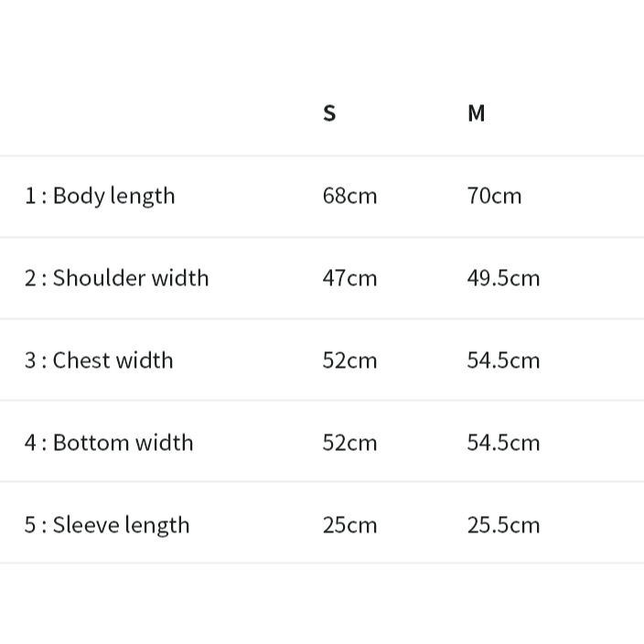Click the 52cm value in Bottom width row
This screenshot has width=644, height=644.
[349, 443]
